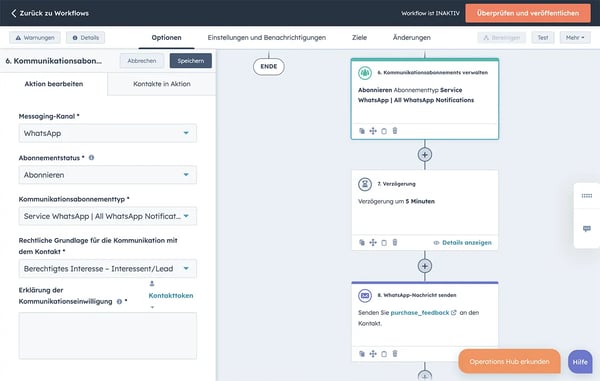
Task: Click WhatsApp-Nachricht senden envelope icon
Action: click(x=365, y=295)
